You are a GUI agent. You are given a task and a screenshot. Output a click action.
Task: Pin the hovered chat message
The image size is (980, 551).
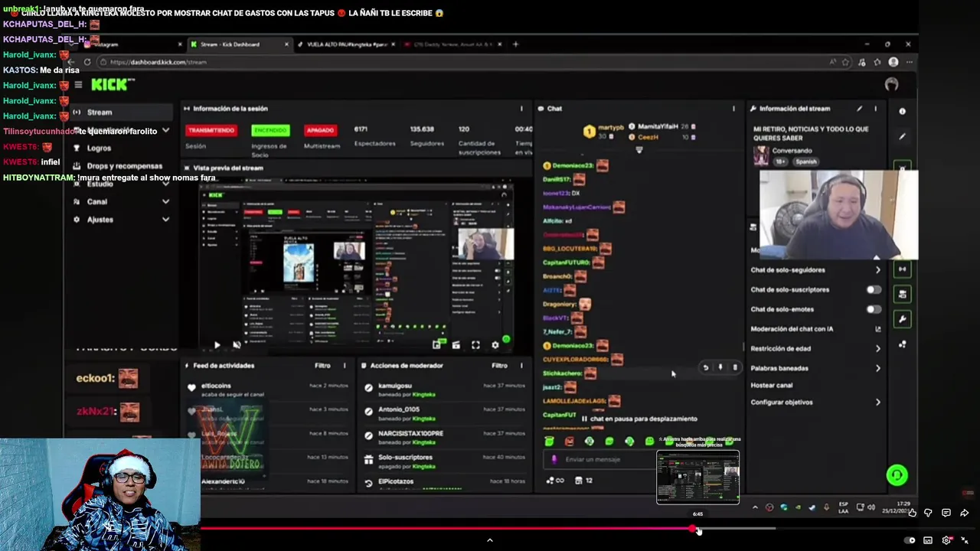(720, 367)
